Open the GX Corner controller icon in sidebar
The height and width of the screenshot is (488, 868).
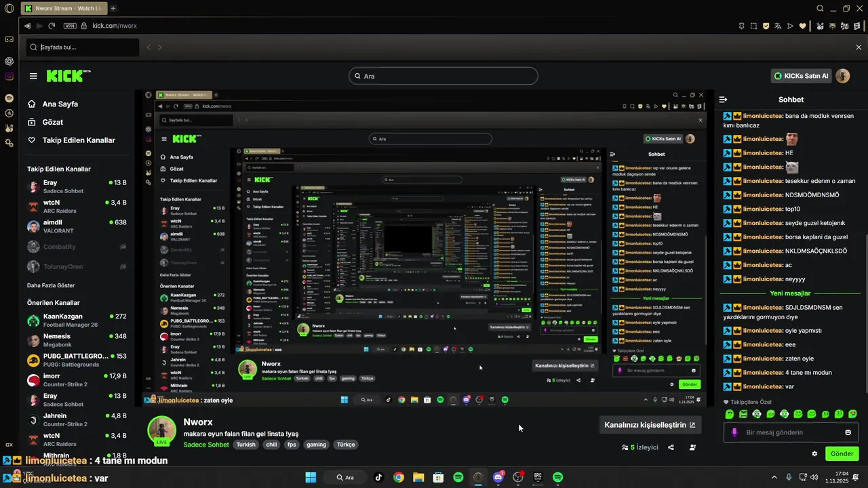coord(9,39)
